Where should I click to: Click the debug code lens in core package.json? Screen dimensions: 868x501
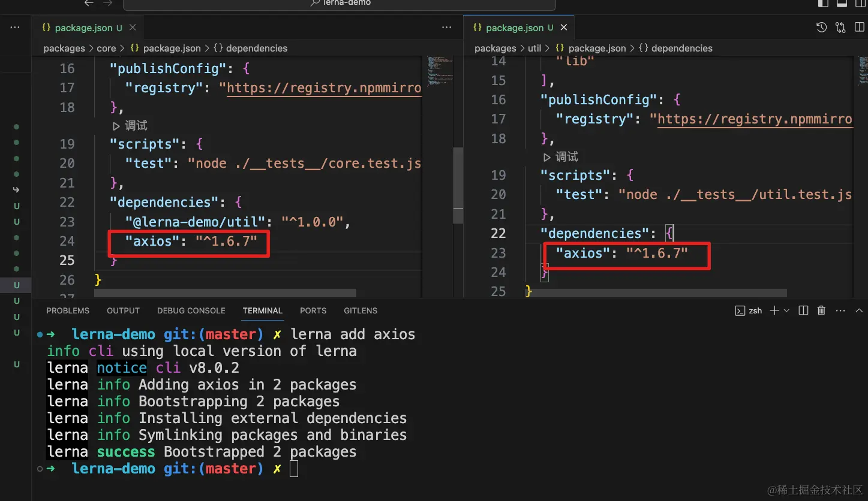click(130, 125)
